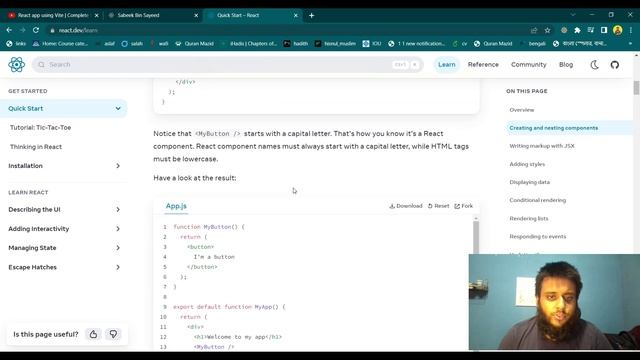Screen dimensions: 640x360
Task: Download the sandbox code
Action: (406, 206)
